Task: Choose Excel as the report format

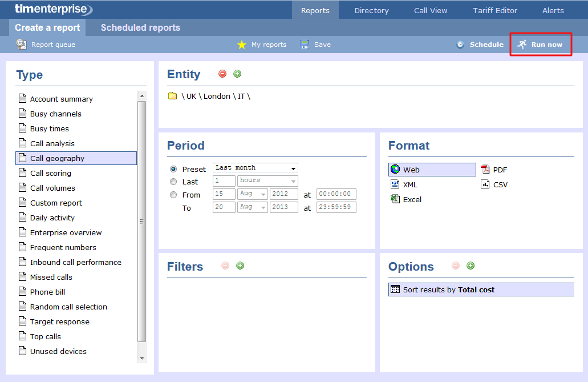Action: (x=412, y=199)
